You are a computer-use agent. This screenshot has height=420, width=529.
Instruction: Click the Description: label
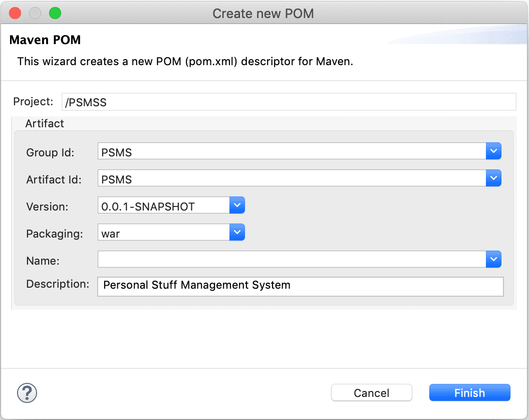(58, 284)
